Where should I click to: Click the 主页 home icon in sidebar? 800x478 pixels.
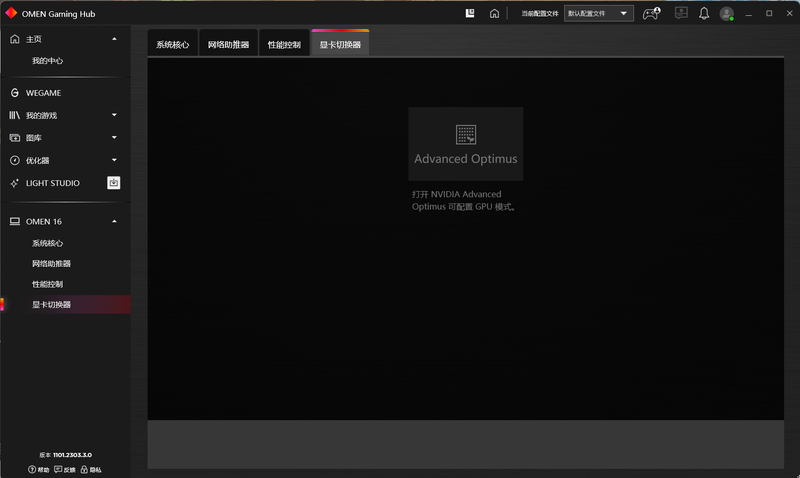pyautogui.click(x=15, y=39)
